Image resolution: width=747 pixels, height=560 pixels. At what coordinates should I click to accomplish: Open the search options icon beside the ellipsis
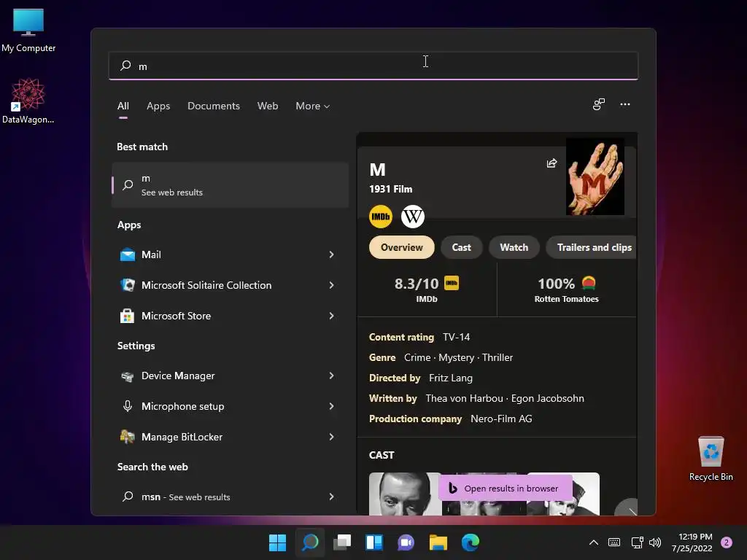pyautogui.click(x=599, y=104)
